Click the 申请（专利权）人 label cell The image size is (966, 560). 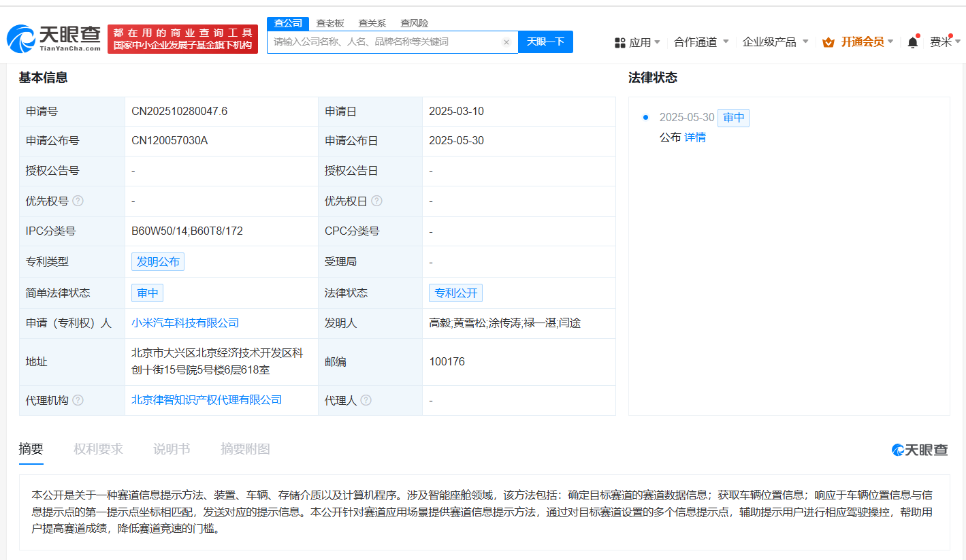coord(72,323)
